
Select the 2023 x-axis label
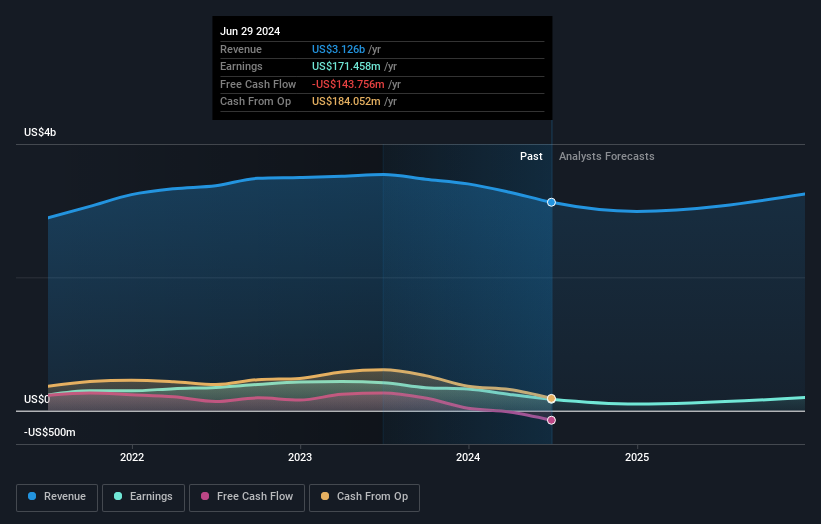pyautogui.click(x=300, y=457)
